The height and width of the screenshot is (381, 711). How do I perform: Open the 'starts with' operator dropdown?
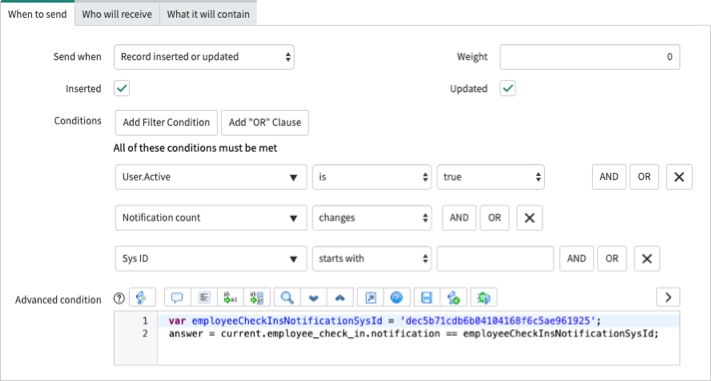[x=372, y=259]
